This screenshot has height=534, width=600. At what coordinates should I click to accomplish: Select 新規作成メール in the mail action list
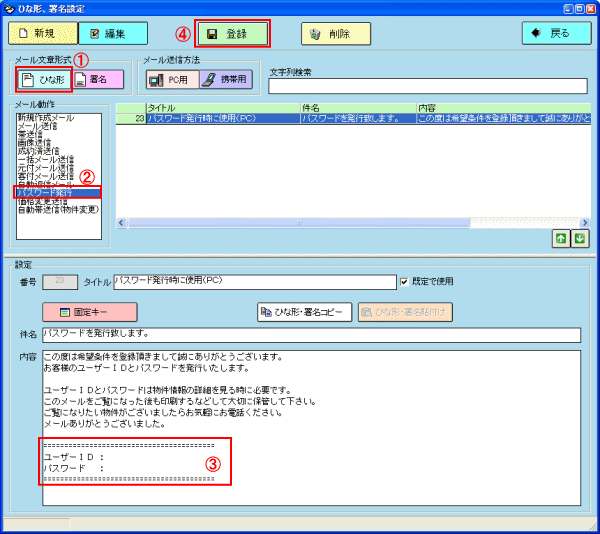click(x=46, y=117)
